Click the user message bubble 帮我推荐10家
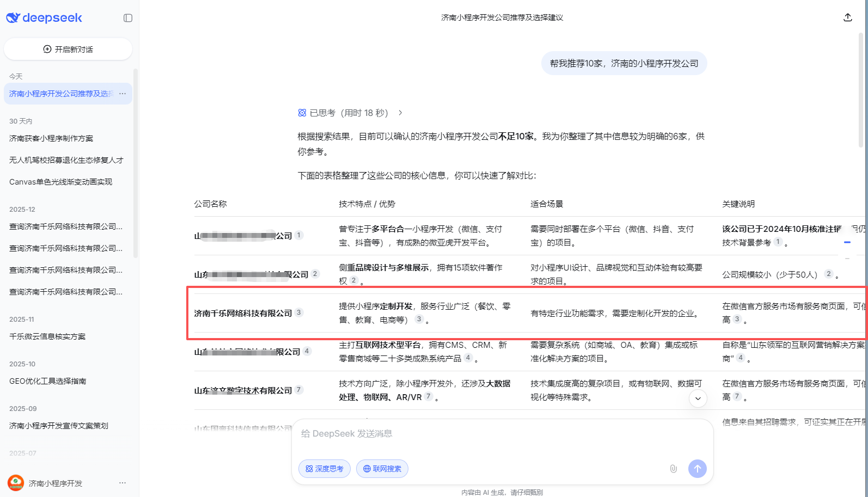The image size is (868, 497). coord(624,64)
